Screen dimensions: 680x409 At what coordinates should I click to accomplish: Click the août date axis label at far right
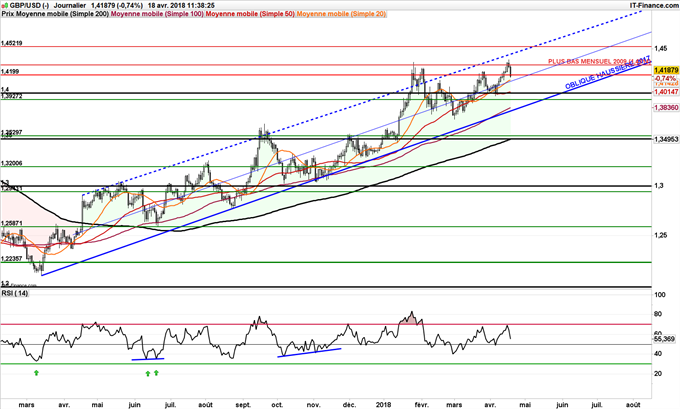pyautogui.click(x=633, y=405)
